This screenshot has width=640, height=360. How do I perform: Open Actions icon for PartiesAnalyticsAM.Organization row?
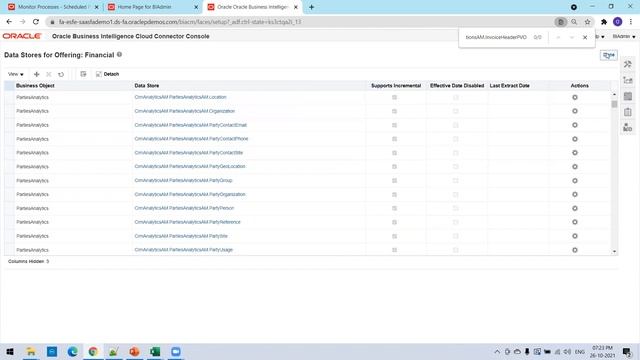[x=575, y=111]
